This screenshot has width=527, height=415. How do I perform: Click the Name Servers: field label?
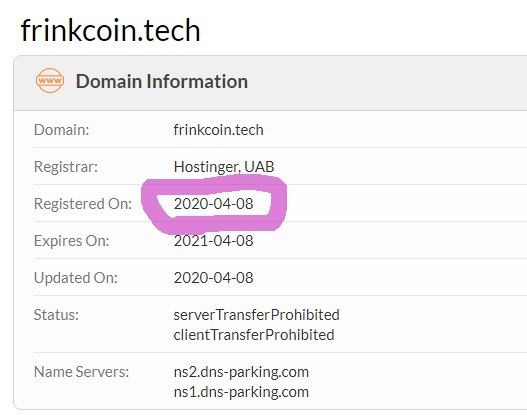point(81,372)
